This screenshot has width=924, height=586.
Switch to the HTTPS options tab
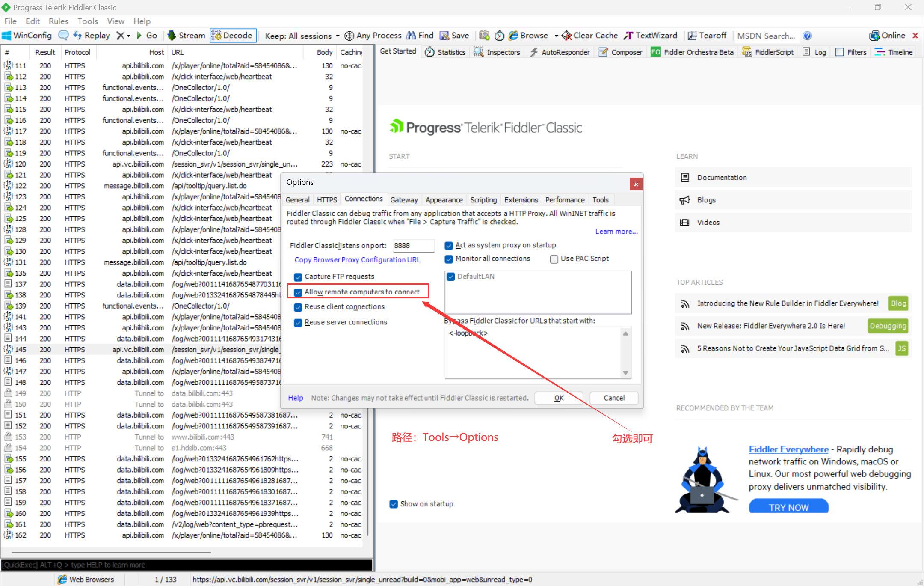tap(327, 200)
